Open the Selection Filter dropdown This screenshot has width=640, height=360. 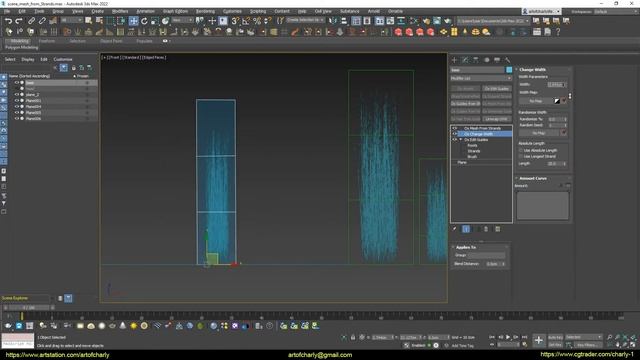(71, 20)
